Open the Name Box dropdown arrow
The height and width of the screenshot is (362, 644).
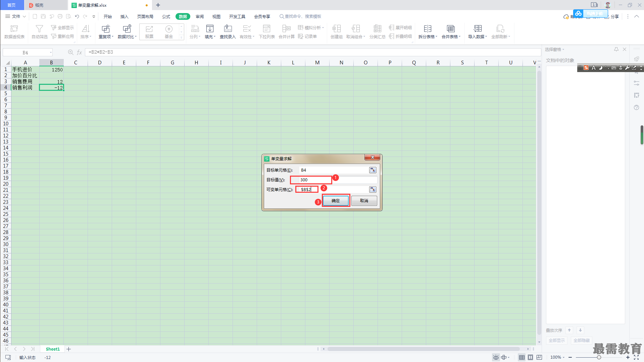click(x=51, y=52)
